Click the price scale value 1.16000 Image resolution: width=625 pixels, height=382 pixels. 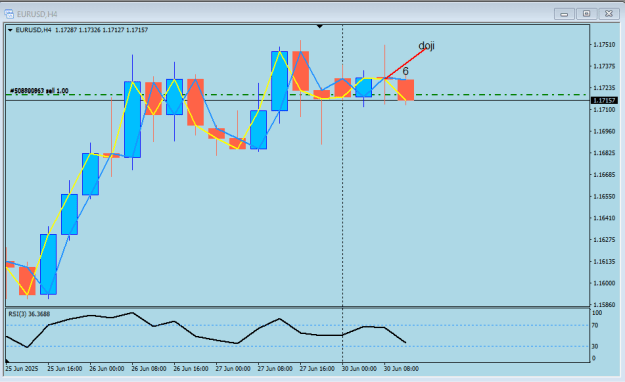coord(604,283)
